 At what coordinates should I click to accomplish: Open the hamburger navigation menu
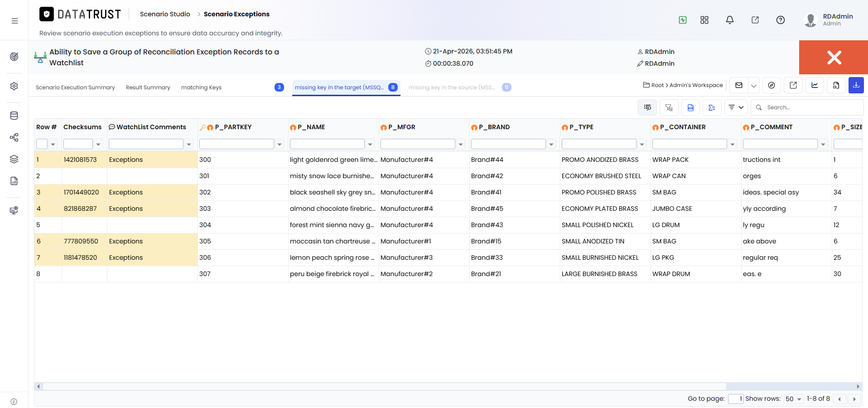(14, 21)
